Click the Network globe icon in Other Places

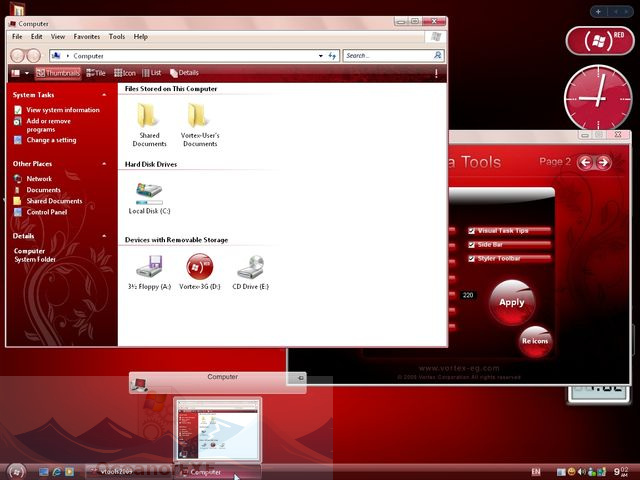pyautogui.click(x=18, y=179)
